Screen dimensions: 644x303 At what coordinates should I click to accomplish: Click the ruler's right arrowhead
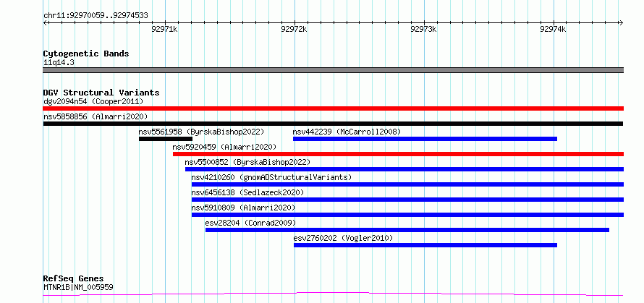tap(622, 22)
